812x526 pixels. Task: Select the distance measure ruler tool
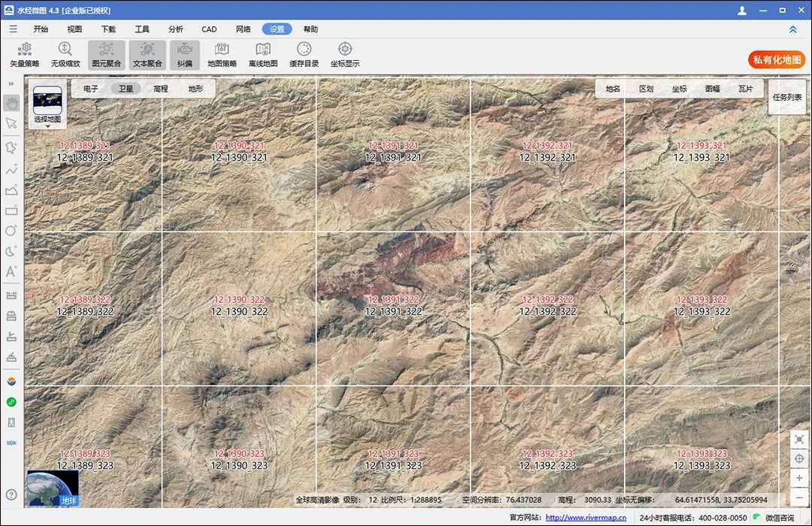coord(11,295)
